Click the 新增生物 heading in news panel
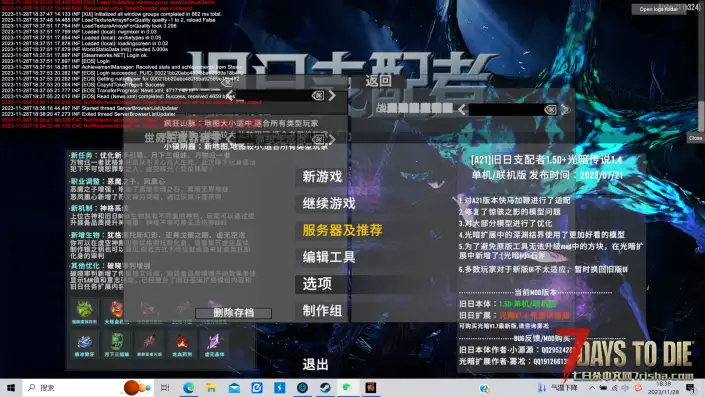Screen dimensions: 705x397 tap(85, 235)
